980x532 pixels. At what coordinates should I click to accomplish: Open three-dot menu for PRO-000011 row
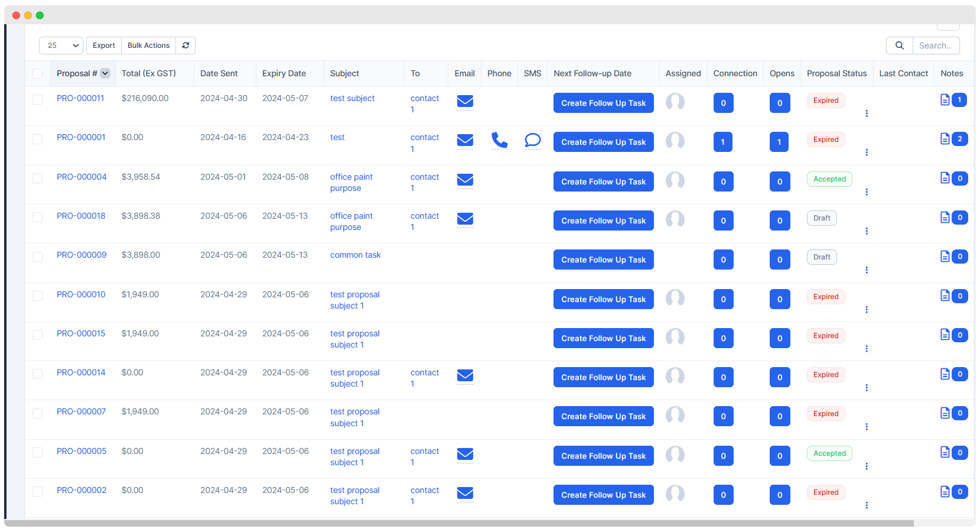coord(867,113)
